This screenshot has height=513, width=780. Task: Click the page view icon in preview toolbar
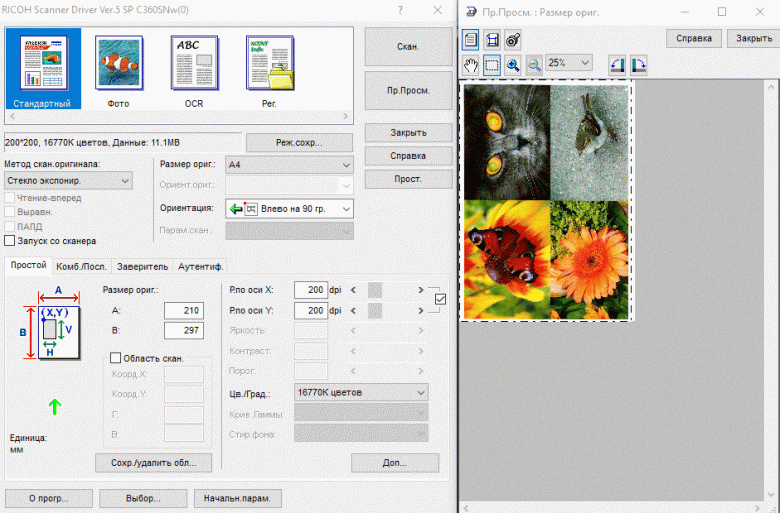point(471,40)
